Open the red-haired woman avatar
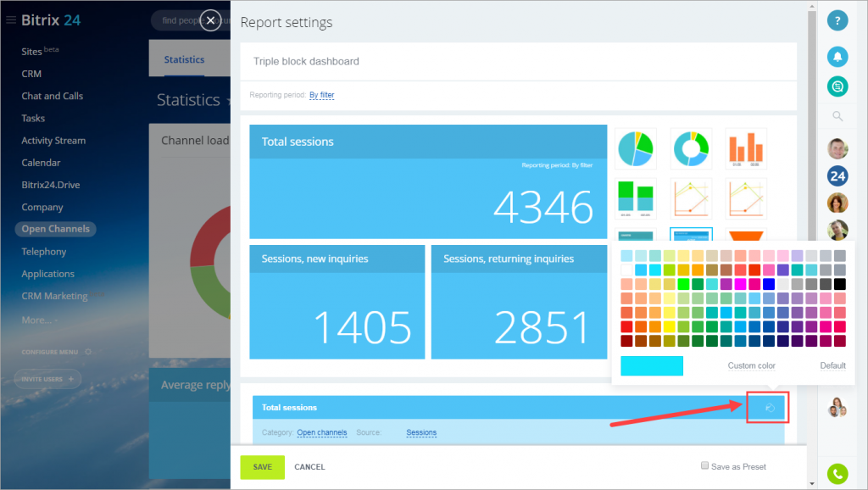Screen dimensions: 868x490 (837, 203)
